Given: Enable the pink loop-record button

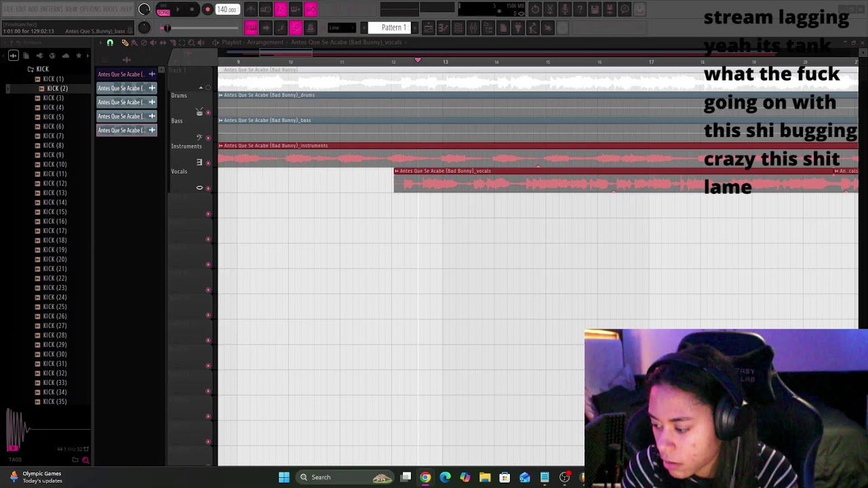Looking at the screenshot, I should click(310, 9).
